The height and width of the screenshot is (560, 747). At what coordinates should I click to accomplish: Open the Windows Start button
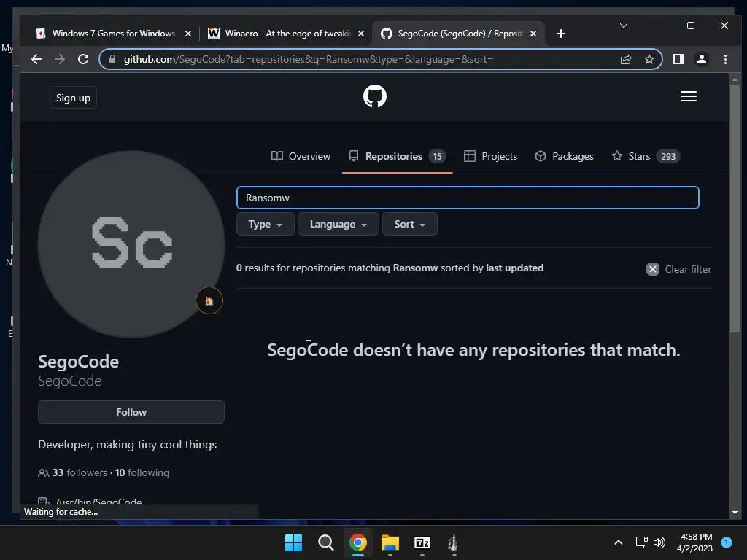293,542
